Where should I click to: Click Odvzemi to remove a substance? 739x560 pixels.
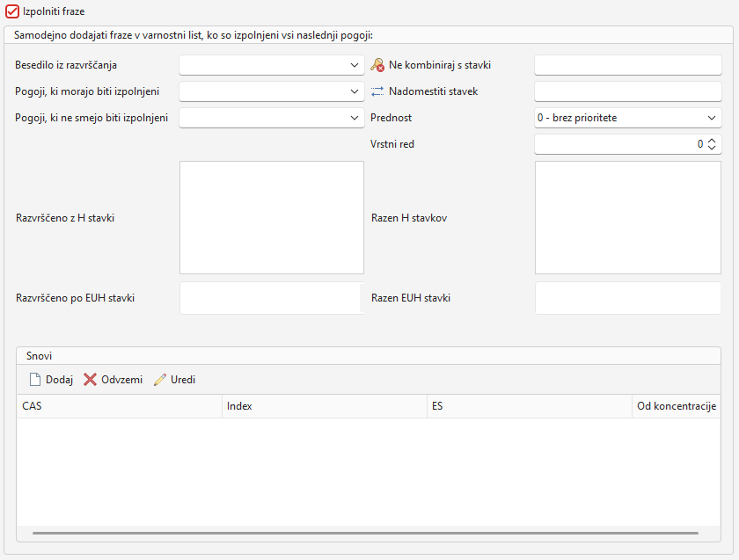pos(113,380)
